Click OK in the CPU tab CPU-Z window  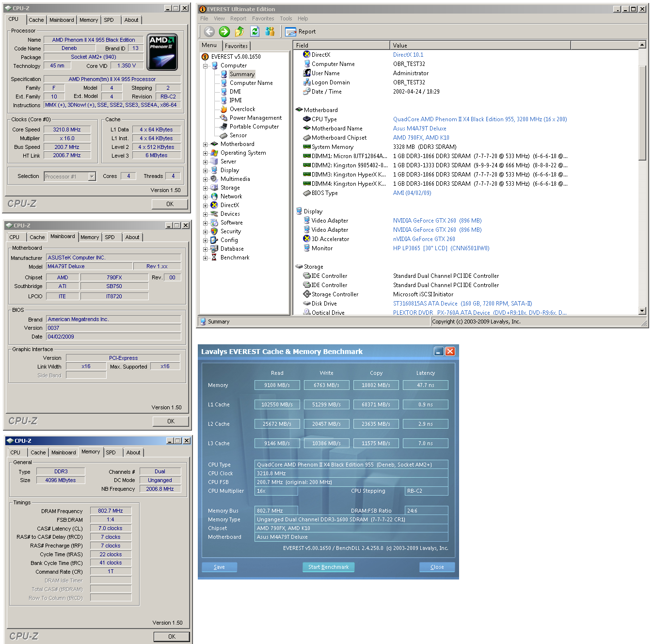[170, 204]
